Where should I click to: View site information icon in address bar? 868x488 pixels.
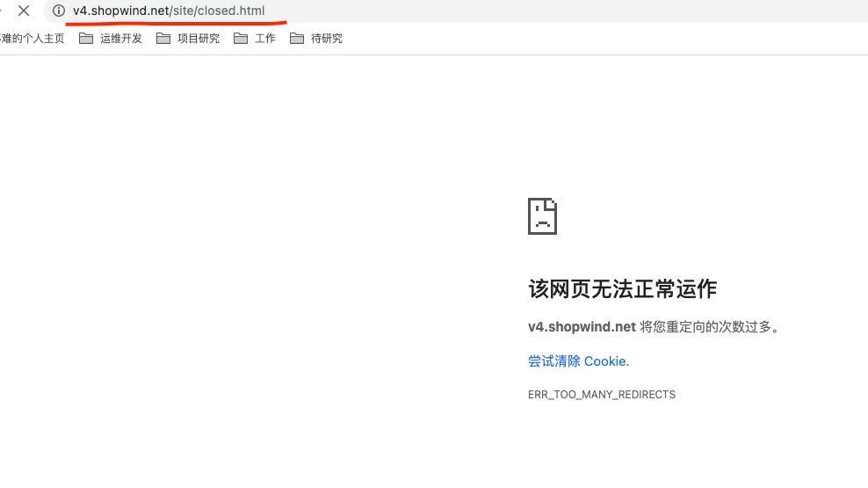[59, 11]
